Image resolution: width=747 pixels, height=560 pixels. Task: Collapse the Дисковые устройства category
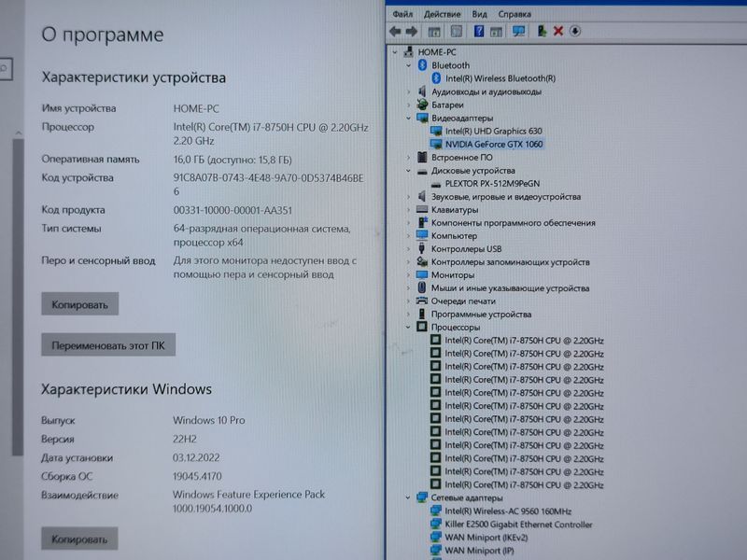[x=408, y=171]
